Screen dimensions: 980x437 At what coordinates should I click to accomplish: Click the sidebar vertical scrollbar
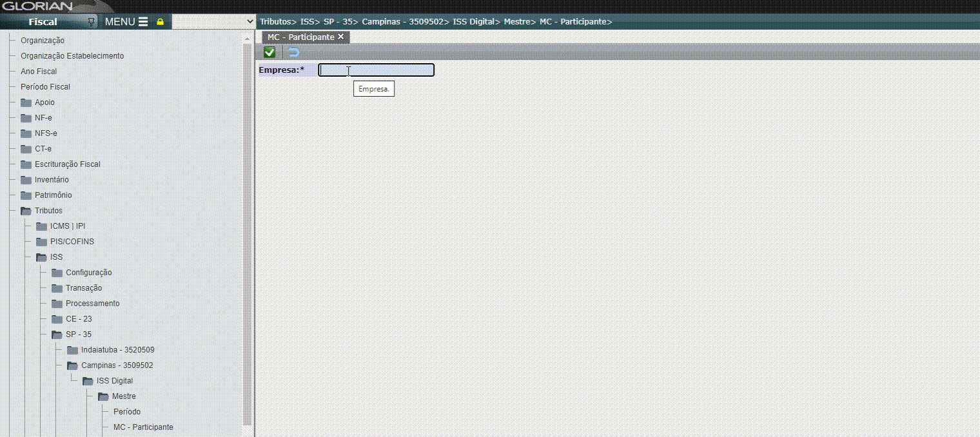point(247,232)
